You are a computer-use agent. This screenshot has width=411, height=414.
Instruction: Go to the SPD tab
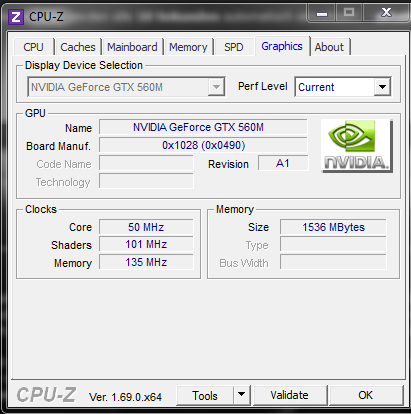click(234, 47)
